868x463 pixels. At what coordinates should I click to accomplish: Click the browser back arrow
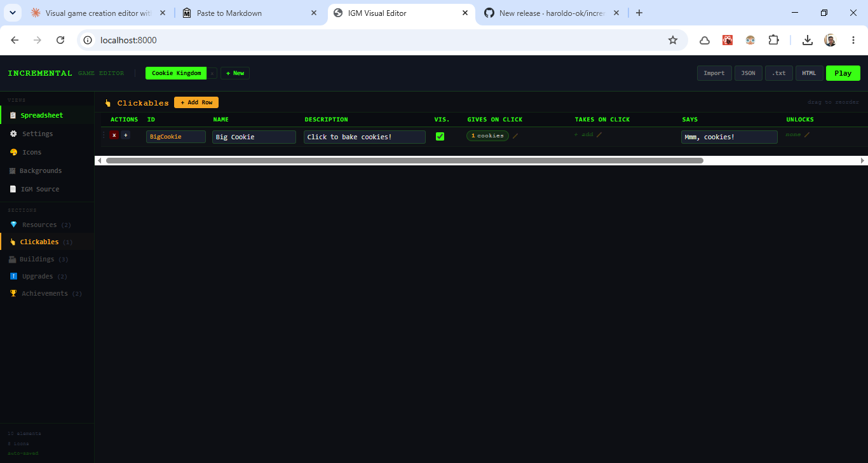point(15,40)
